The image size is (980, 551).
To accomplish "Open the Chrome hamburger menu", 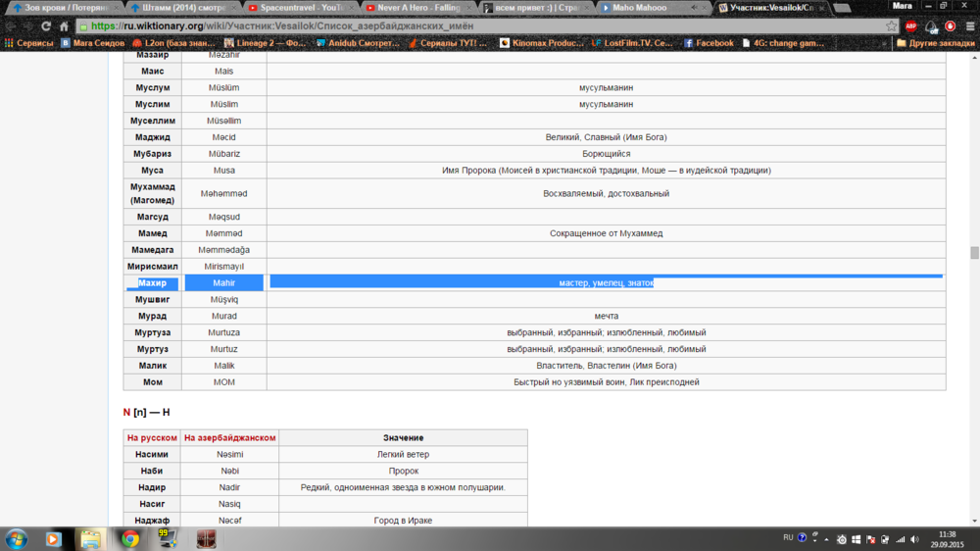I will click(x=968, y=26).
